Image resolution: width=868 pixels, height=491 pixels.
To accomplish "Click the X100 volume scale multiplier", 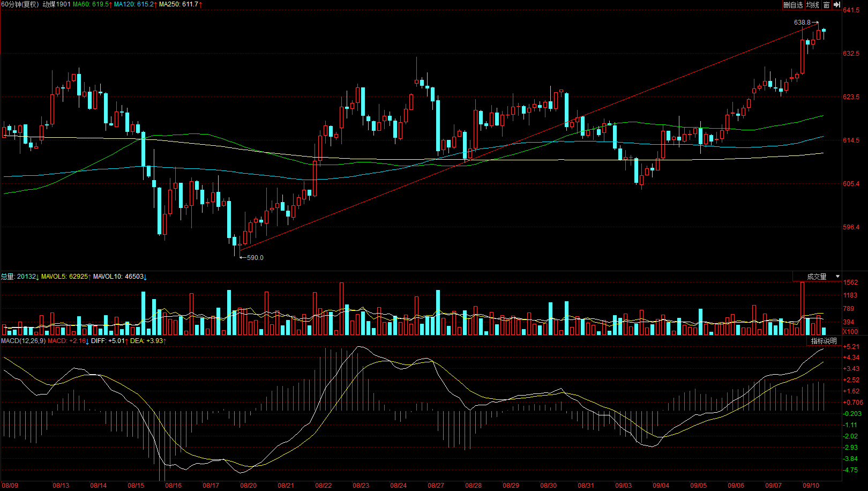I will [850, 332].
